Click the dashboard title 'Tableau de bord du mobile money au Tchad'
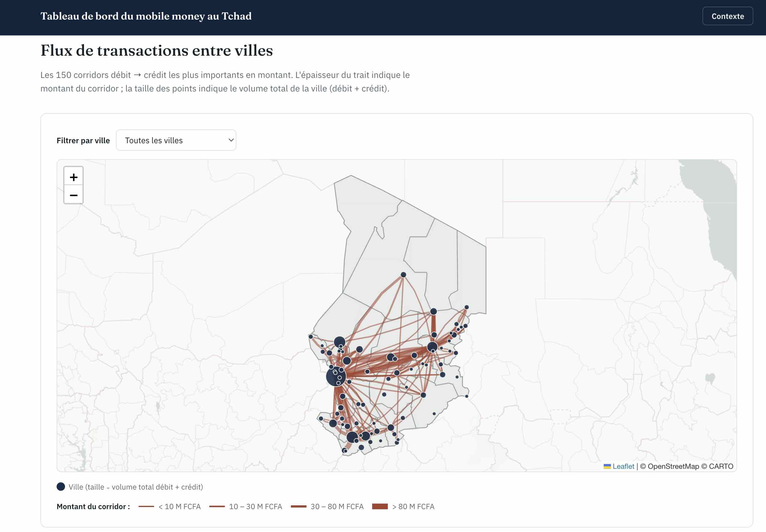The width and height of the screenshot is (766, 532). pyautogui.click(x=146, y=16)
